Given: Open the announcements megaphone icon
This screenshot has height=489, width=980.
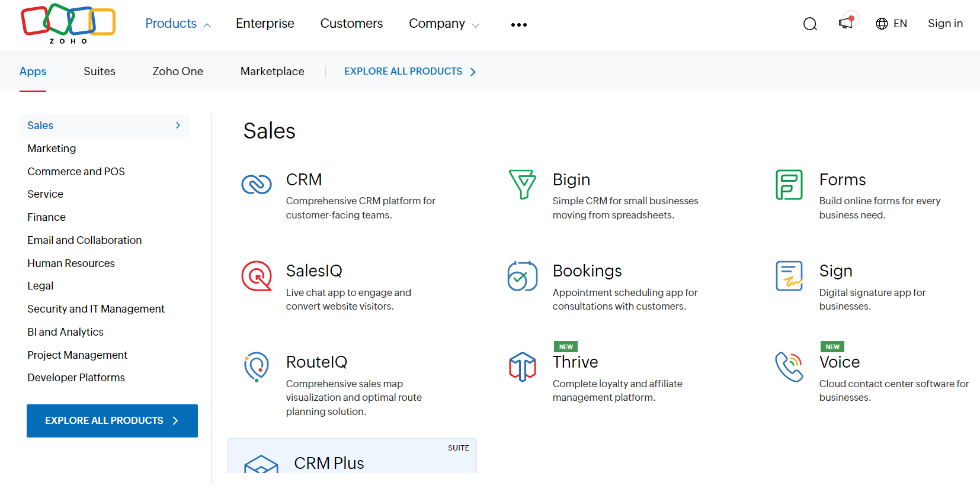Looking at the screenshot, I should pyautogui.click(x=846, y=23).
